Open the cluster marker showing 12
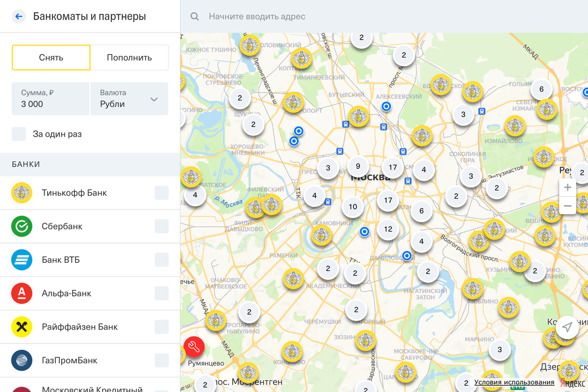The height and width of the screenshot is (392, 588). (x=388, y=229)
